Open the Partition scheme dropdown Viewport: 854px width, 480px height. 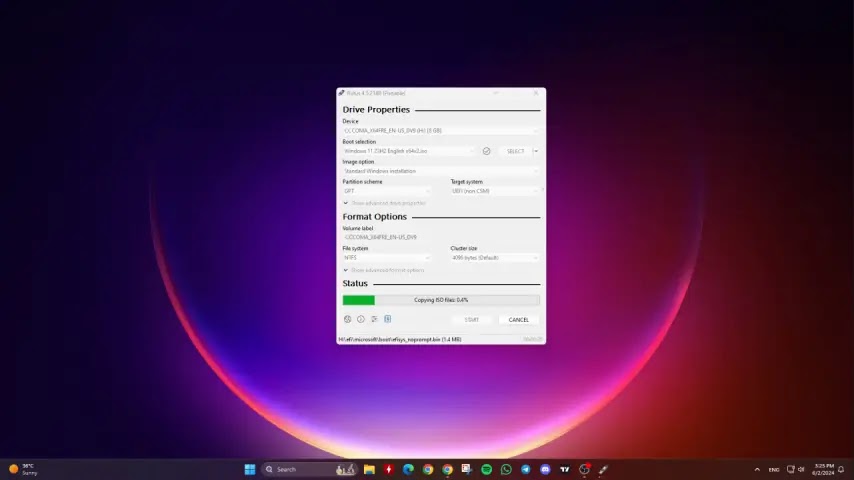[x=387, y=191]
